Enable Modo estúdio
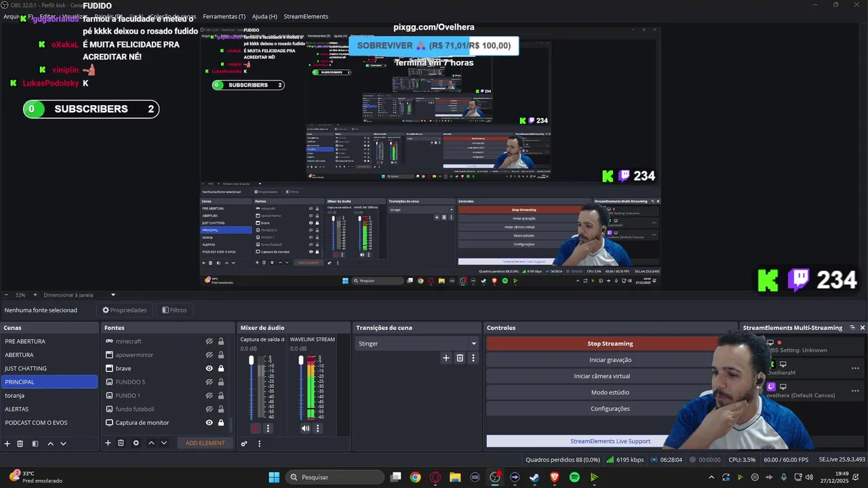Viewport: 868px width, 488px height. [610, 392]
